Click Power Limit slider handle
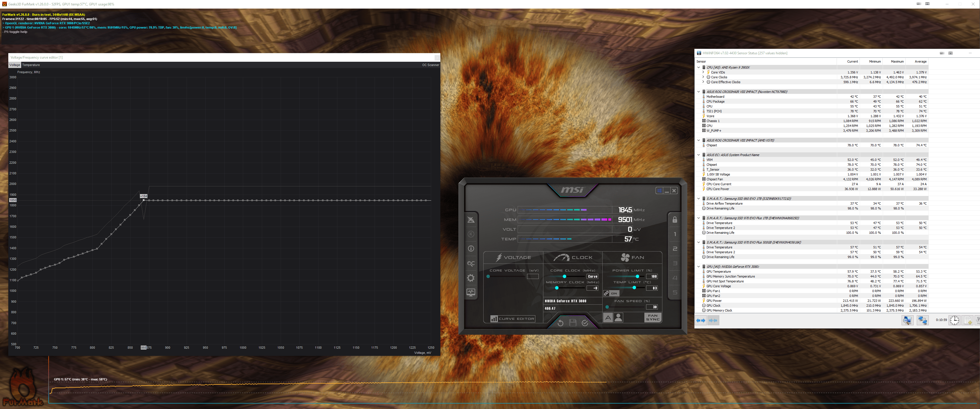This screenshot has height=409, width=980. 638,276
